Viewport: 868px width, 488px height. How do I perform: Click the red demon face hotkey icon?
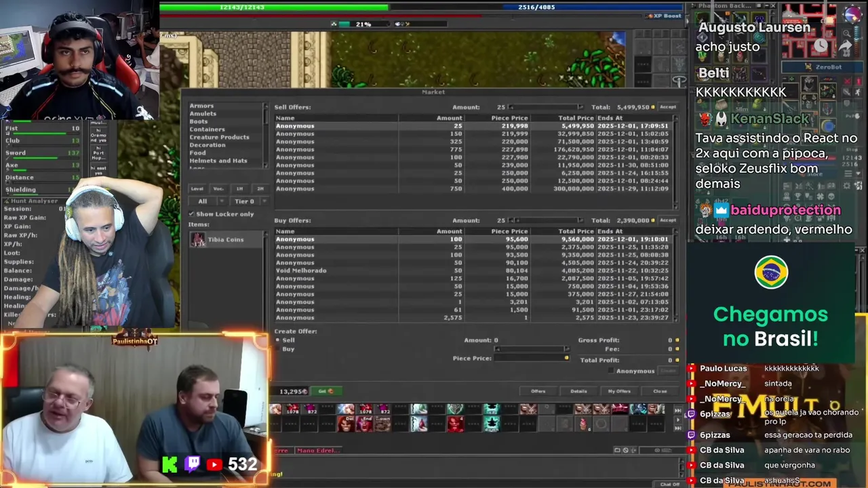(x=455, y=424)
